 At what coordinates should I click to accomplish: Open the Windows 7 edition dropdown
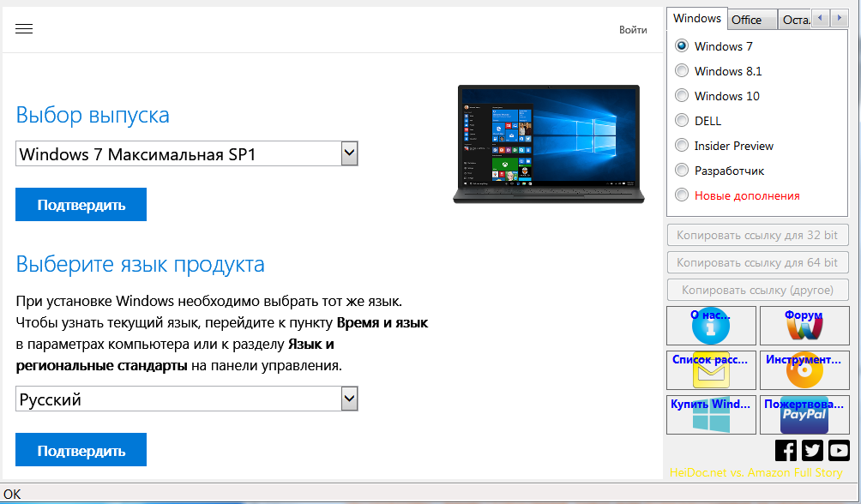point(187,153)
